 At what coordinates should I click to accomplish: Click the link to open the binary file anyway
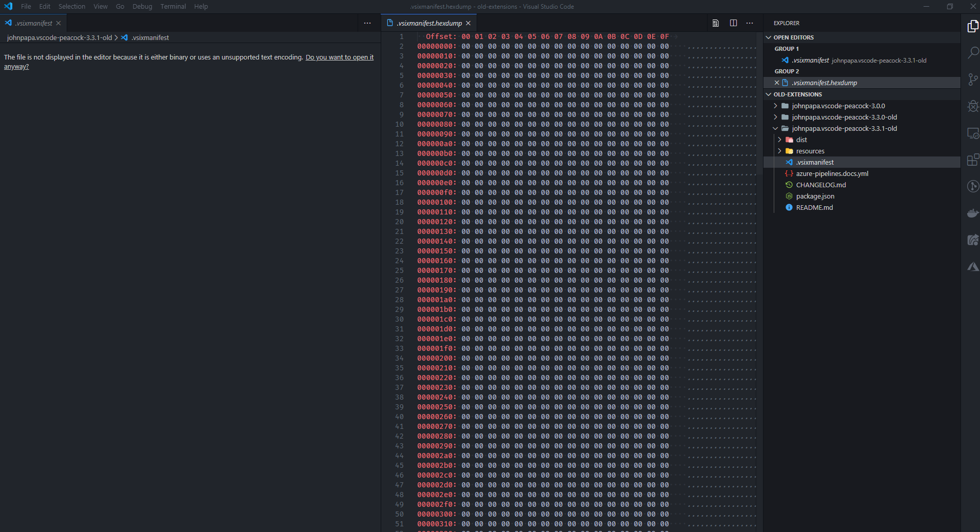click(340, 57)
